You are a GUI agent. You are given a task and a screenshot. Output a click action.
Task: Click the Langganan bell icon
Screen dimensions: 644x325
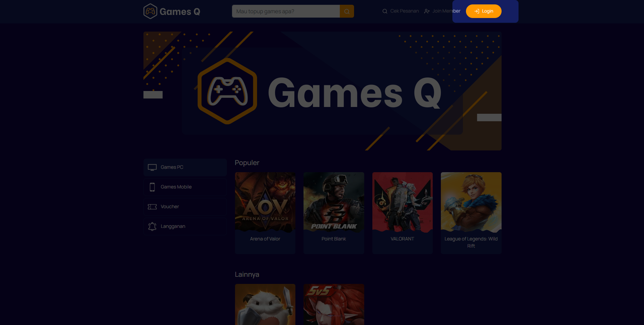152,227
